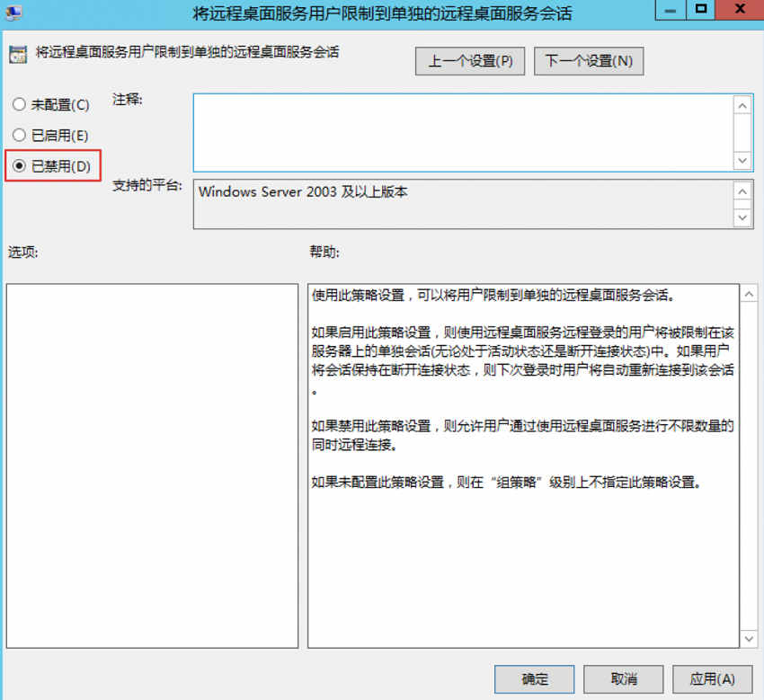This screenshot has height=700, width=764.
Task: Click the window system icon in title bar
Action: (x=13, y=13)
